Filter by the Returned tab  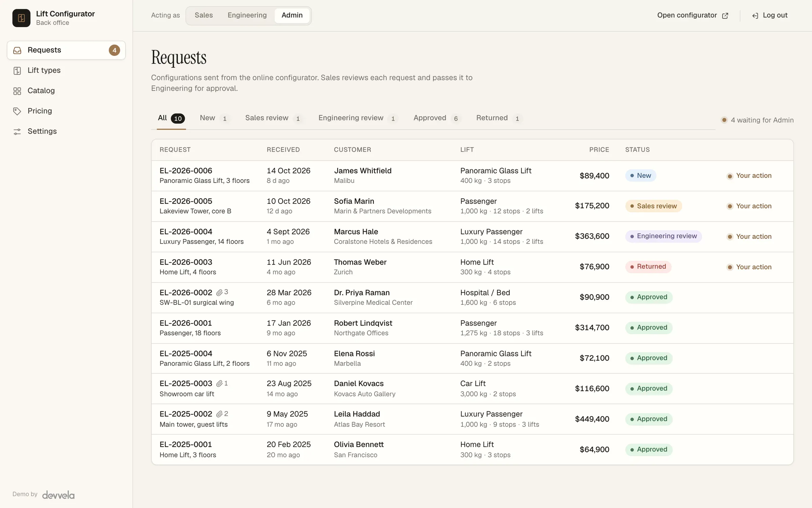click(x=499, y=118)
